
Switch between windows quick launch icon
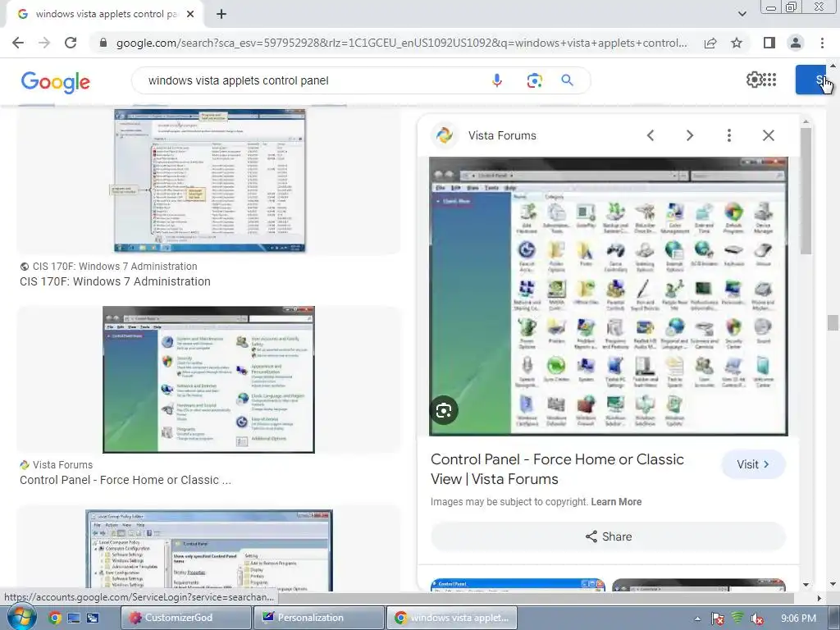click(93, 618)
